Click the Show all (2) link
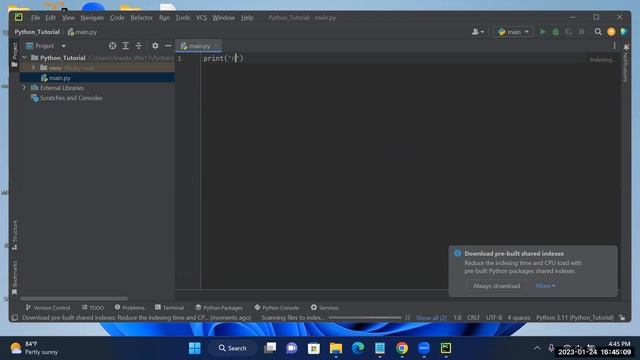The image size is (640, 360). pos(431,318)
